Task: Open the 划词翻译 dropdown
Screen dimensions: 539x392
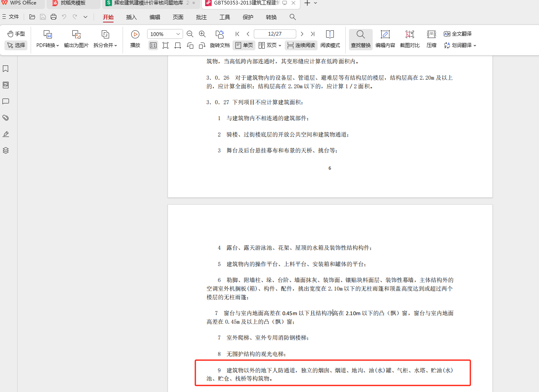Action: click(x=460, y=45)
